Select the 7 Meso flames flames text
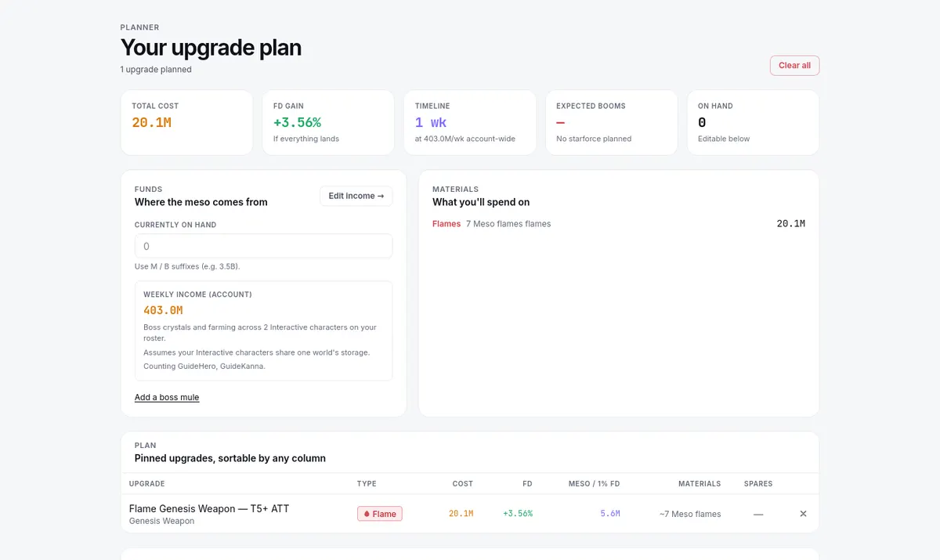This screenshot has height=560, width=940. (x=508, y=224)
